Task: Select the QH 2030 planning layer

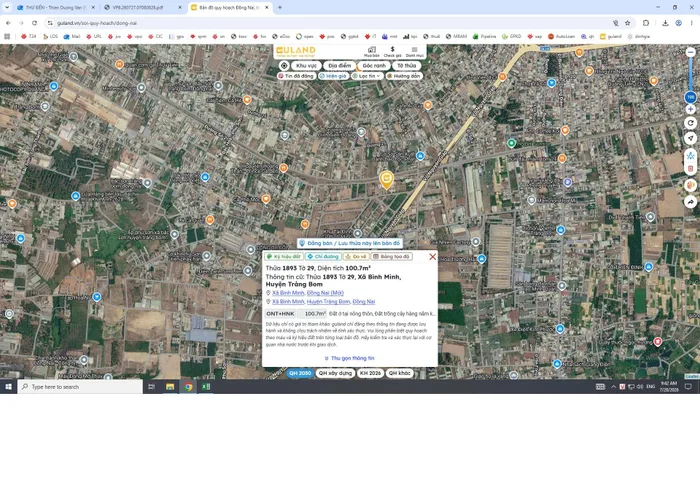Action: click(300, 373)
